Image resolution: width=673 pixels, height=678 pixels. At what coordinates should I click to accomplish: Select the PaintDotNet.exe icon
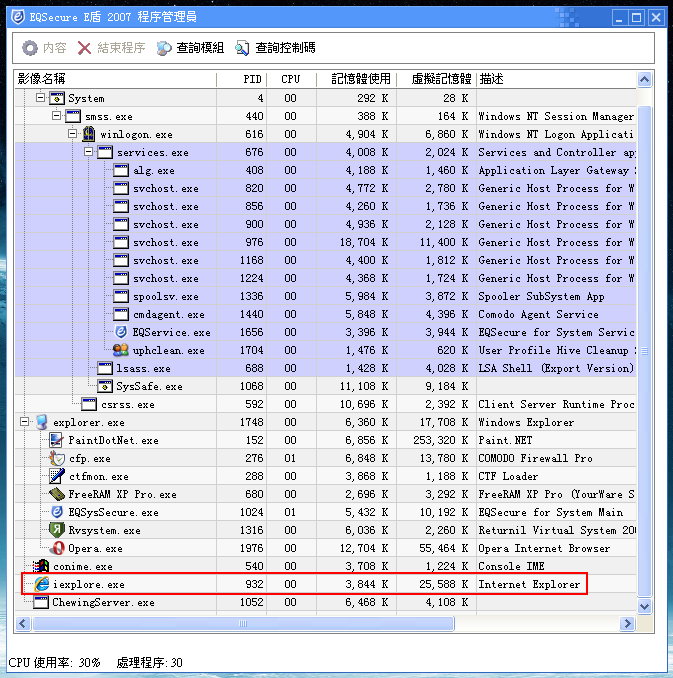click(x=57, y=440)
